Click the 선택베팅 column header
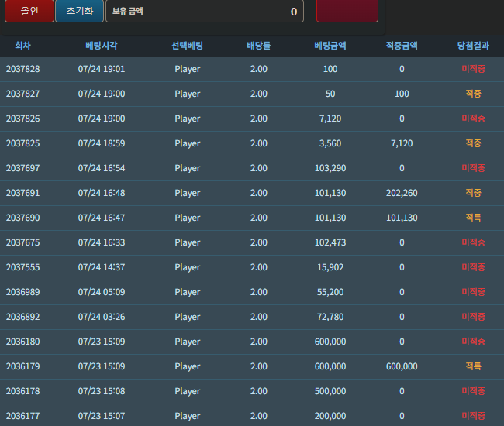 [x=188, y=46]
